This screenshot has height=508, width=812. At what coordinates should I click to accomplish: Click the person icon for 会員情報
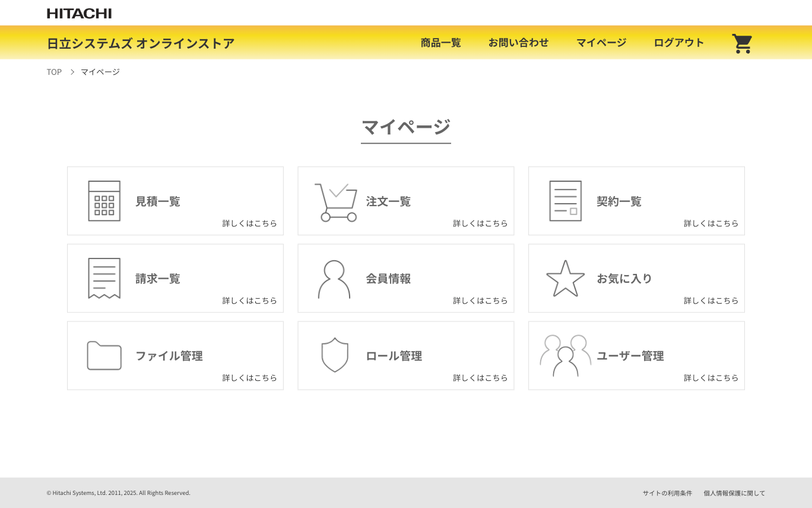334,278
